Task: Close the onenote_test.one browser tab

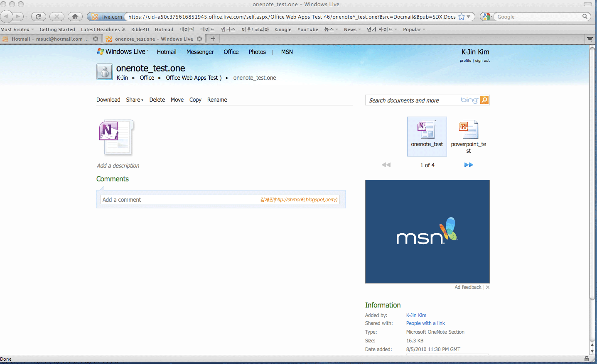Action: (199, 39)
